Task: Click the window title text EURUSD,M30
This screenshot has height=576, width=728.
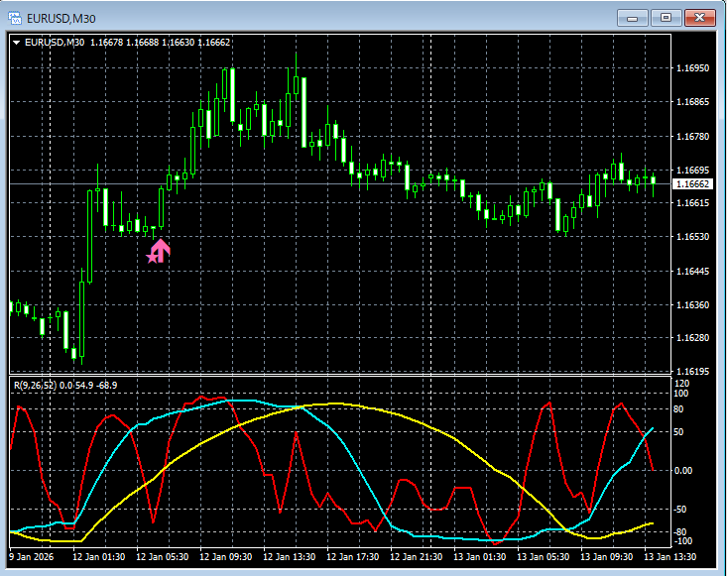Action: [61, 19]
